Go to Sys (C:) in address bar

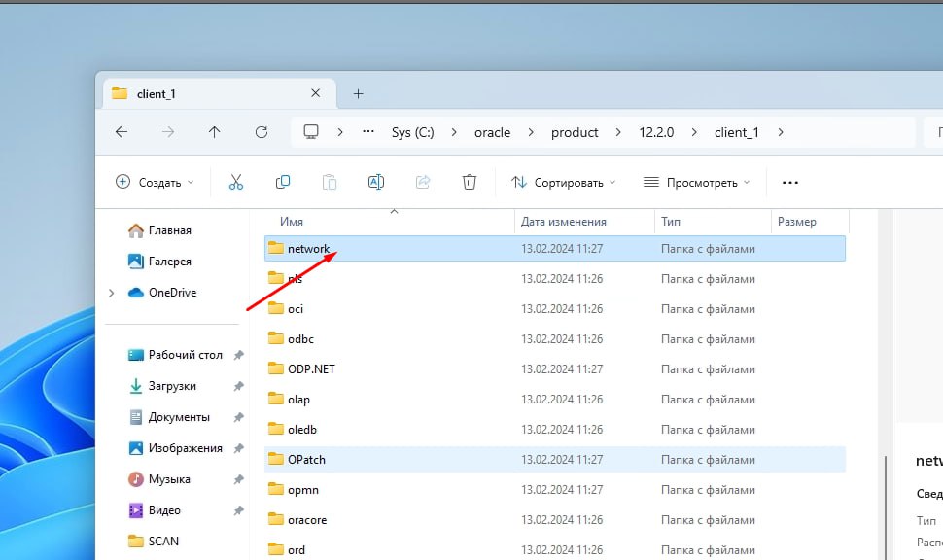412,132
